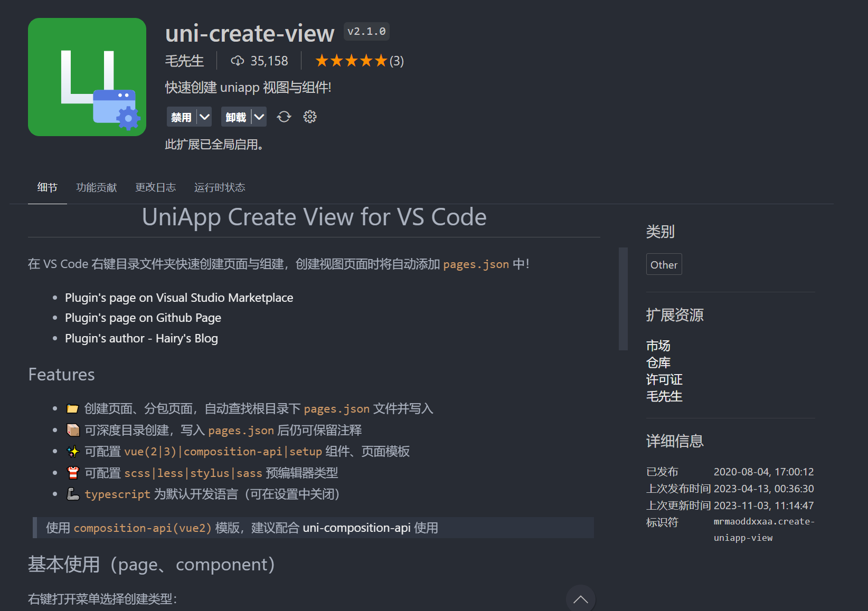Screen dimensions: 868x611
Task: Click the text 右键打开菜单选择创建类型:
Action: tap(102, 599)
